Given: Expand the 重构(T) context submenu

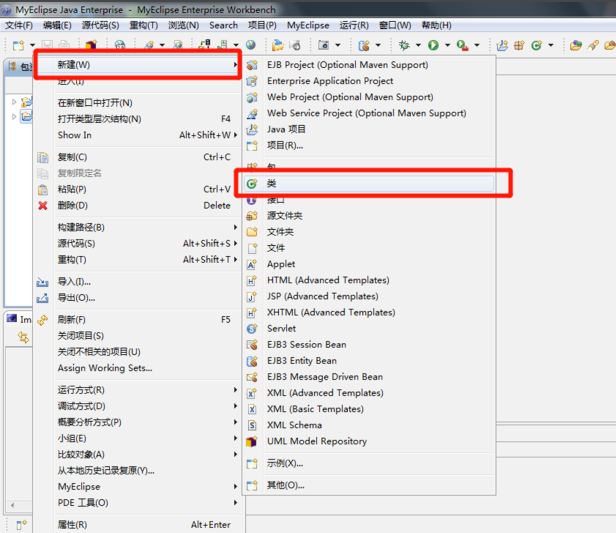Looking at the screenshot, I should (x=138, y=260).
